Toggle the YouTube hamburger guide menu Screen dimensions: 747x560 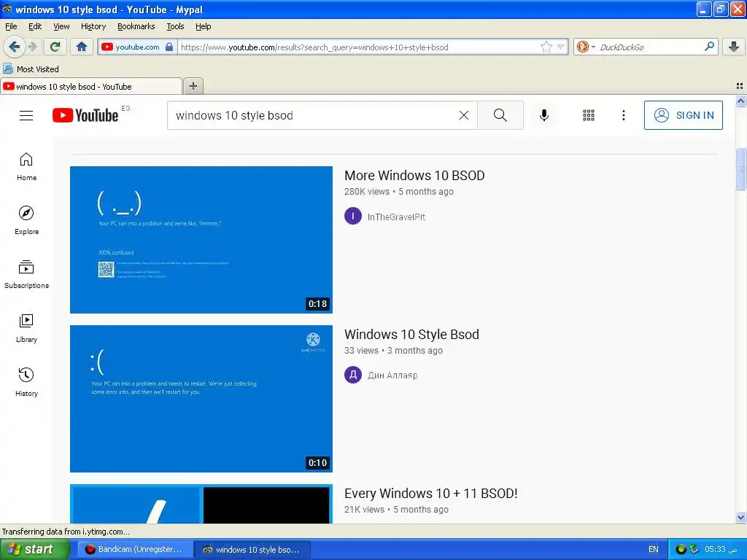tap(26, 115)
